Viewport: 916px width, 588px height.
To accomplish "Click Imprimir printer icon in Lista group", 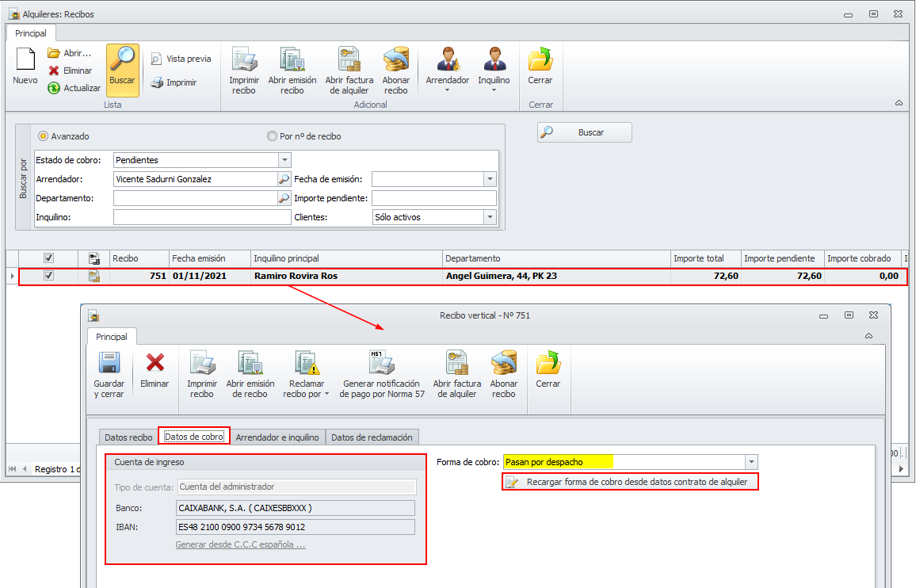I will click(x=157, y=83).
